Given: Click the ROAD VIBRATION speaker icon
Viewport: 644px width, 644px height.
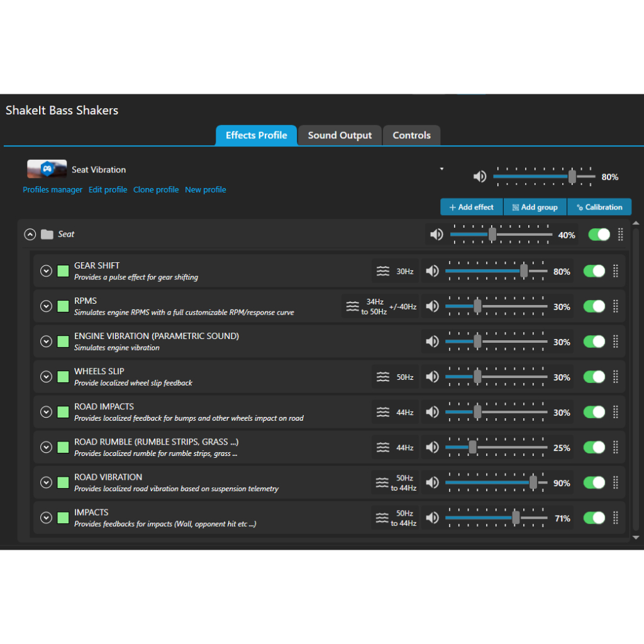Looking at the screenshot, I should [432, 482].
